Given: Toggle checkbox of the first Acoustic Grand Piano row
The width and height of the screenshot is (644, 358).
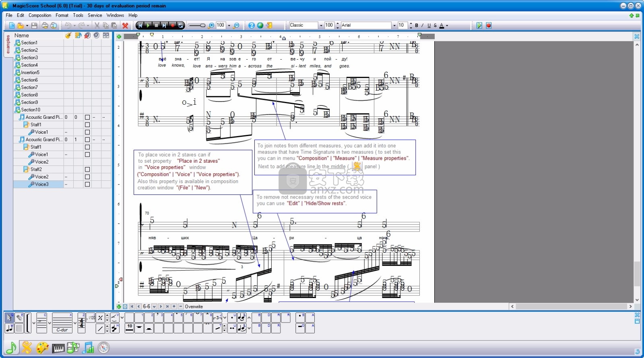Looking at the screenshot, I should (87, 117).
